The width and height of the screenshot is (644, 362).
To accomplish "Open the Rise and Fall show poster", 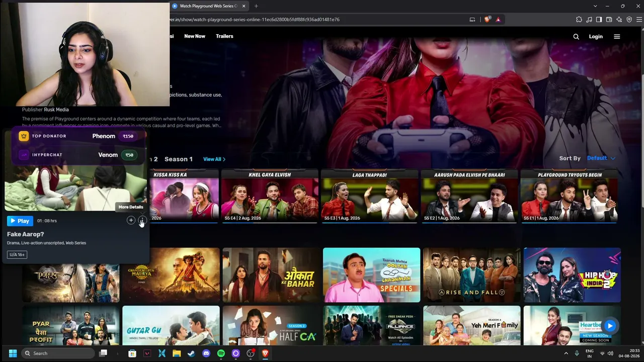I will click(x=472, y=275).
